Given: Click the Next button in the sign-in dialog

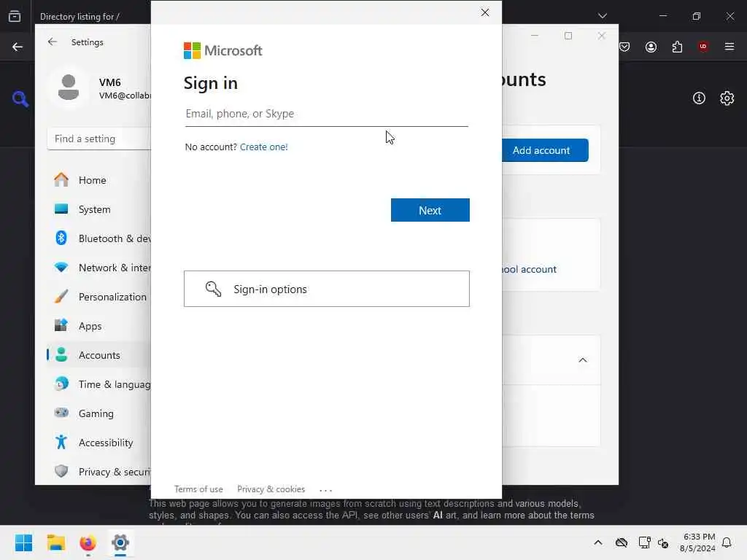Looking at the screenshot, I should click(430, 210).
